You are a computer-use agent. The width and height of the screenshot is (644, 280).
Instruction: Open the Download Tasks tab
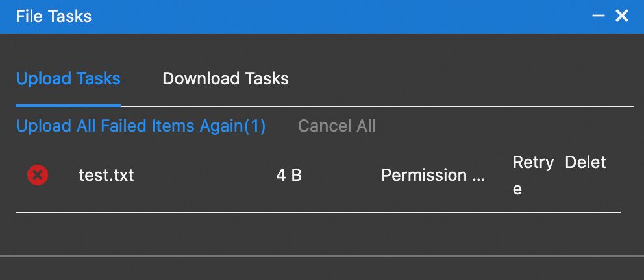point(225,79)
